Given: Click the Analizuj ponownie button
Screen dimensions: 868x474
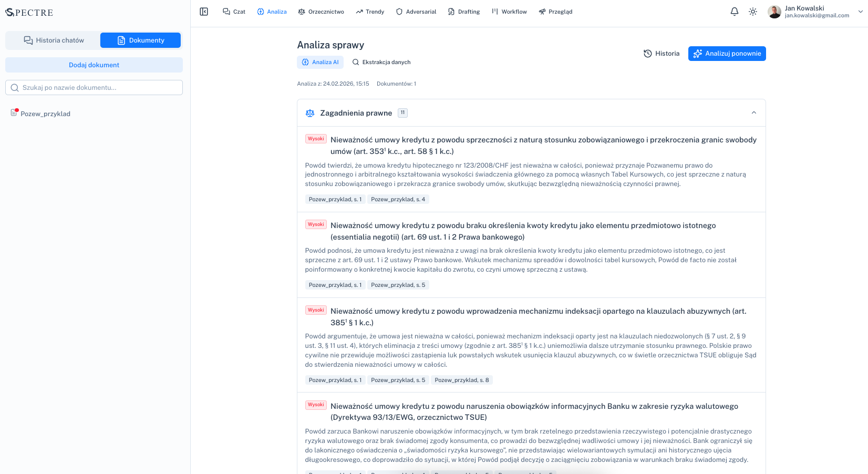Looking at the screenshot, I should [727, 53].
